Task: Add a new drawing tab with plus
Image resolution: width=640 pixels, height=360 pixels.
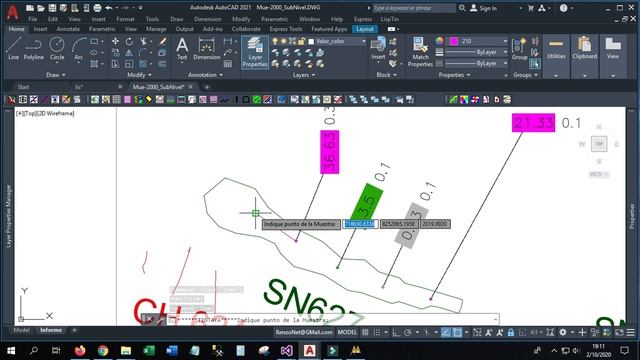Action: pyautogui.click(x=207, y=87)
